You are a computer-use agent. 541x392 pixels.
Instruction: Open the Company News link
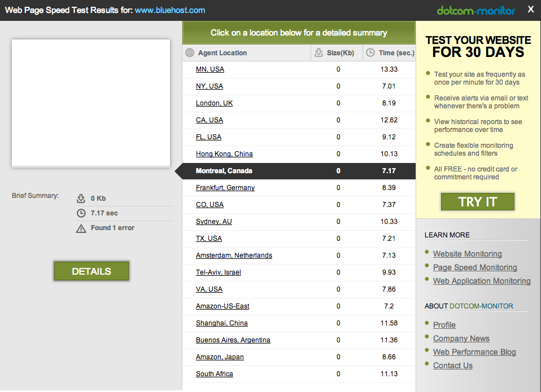click(461, 338)
